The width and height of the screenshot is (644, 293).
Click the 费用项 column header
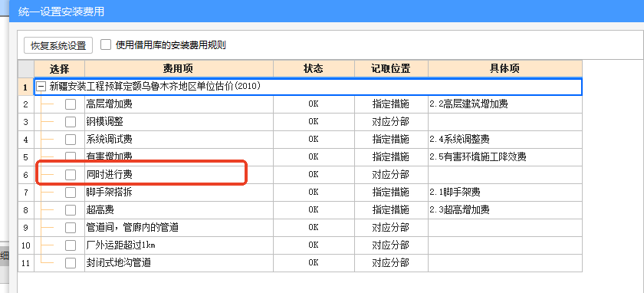(x=179, y=68)
